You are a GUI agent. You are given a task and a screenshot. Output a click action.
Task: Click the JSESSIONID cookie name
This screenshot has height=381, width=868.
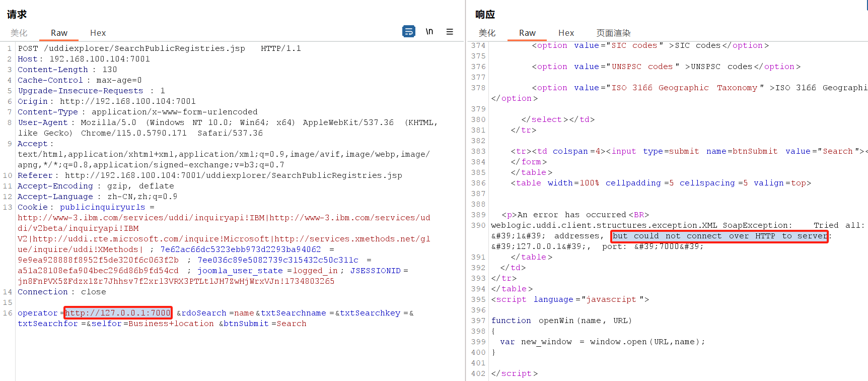[x=375, y=271]
